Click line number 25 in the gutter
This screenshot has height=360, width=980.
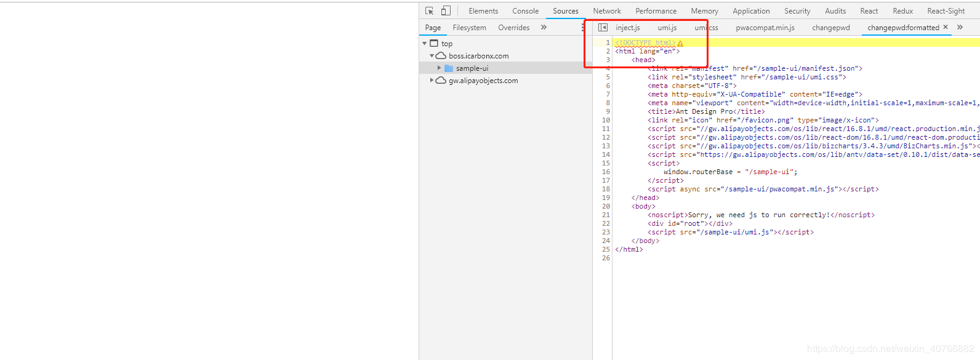pyautogui.click(x=606, y=250)
